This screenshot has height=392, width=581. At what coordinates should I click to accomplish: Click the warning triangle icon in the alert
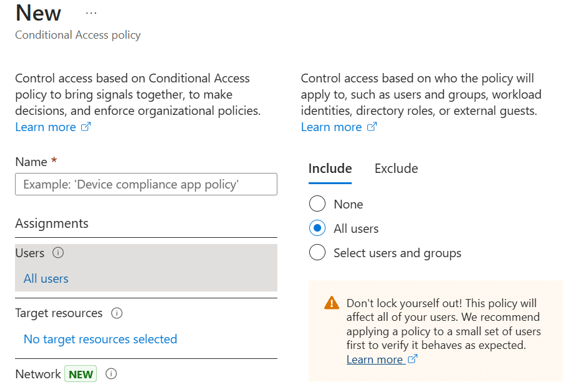point(331,303)
